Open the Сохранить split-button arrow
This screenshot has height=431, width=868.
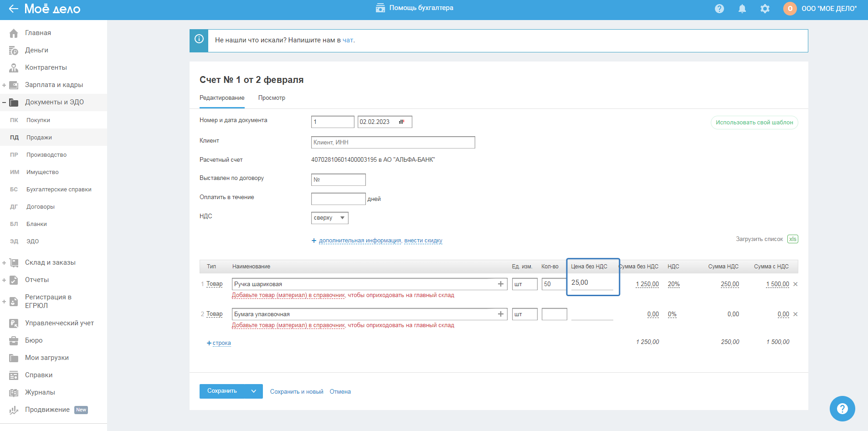click(254, 391)
